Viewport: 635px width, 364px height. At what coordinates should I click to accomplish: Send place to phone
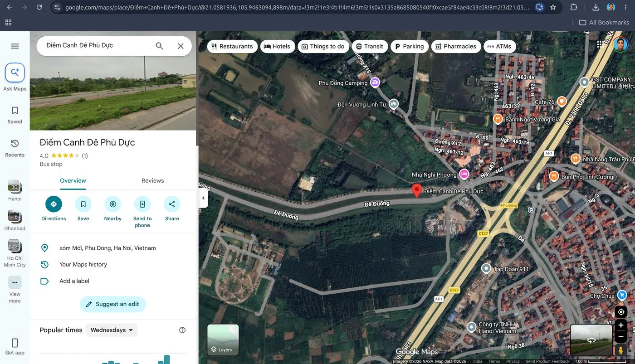tap(142, 204)
